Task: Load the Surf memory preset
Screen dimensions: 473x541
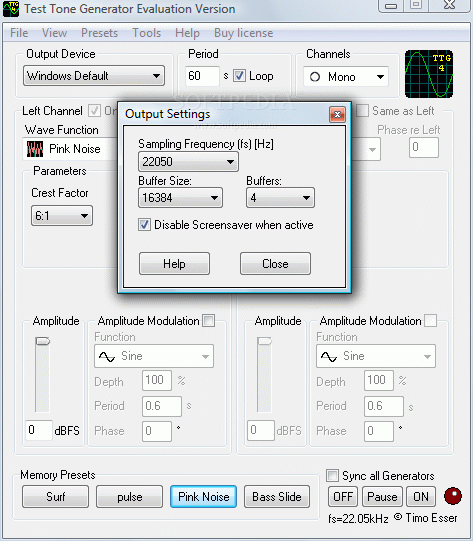Action: pos(56,496)
